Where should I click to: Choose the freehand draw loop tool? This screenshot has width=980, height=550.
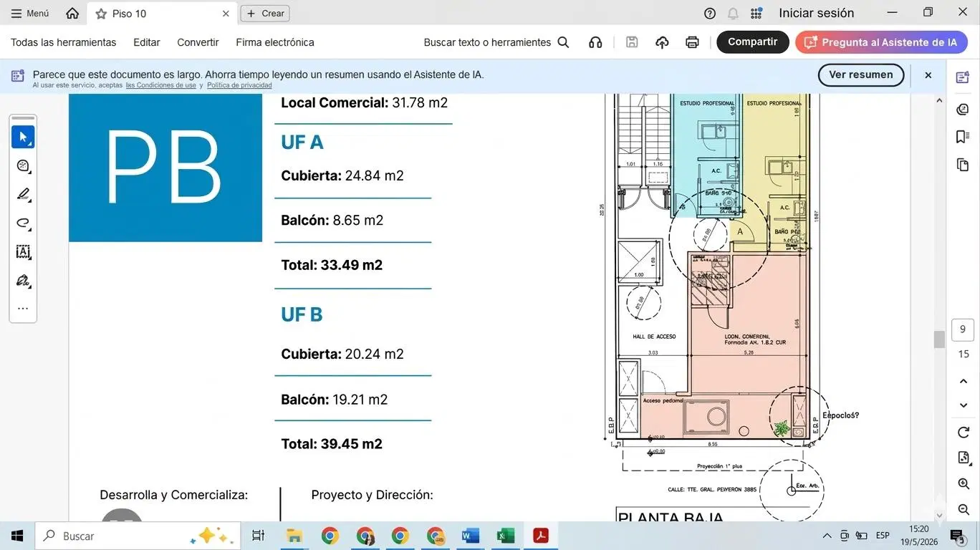coord(23,223)
